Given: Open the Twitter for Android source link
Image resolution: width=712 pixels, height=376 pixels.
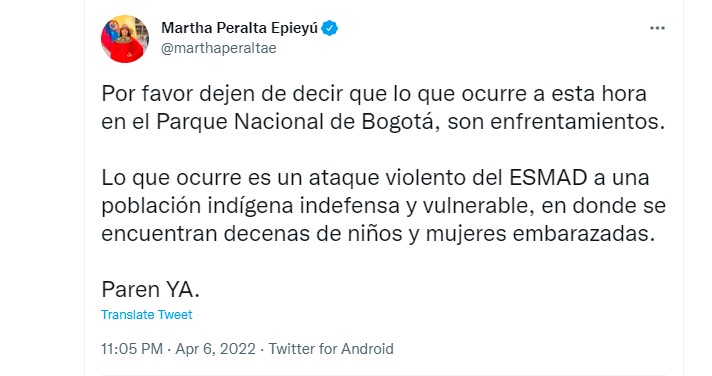Looking at the screenshot, I should tap(331, 349).
